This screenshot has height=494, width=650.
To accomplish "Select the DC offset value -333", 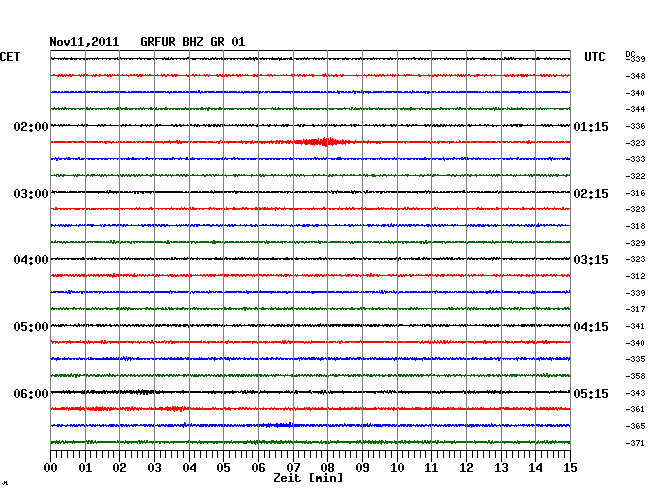I will (635, 159).
